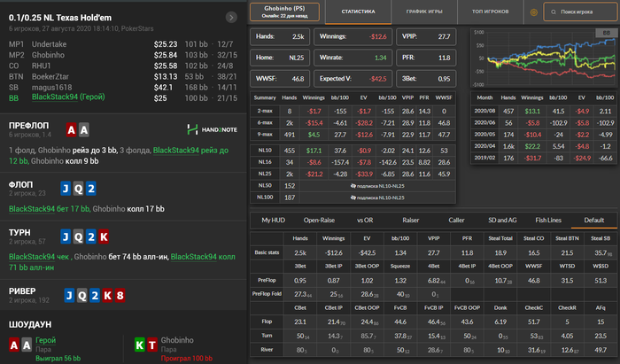Click the blue J card on the flop

(x=67, y=187)
